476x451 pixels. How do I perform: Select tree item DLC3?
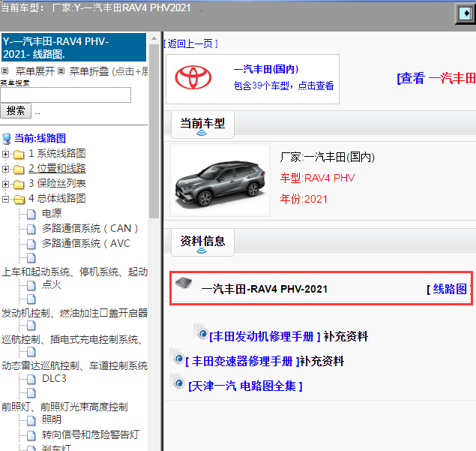pos(54,378)
